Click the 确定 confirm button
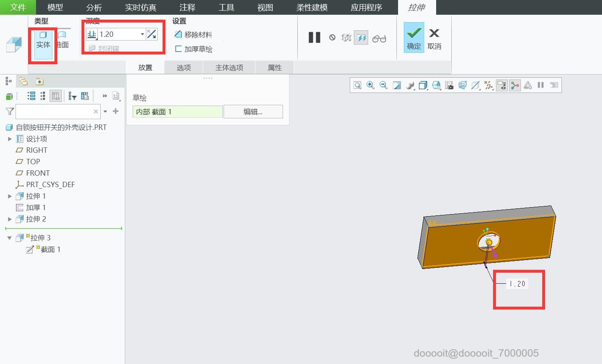Screen dimensions: 602x364 point(413,38)
